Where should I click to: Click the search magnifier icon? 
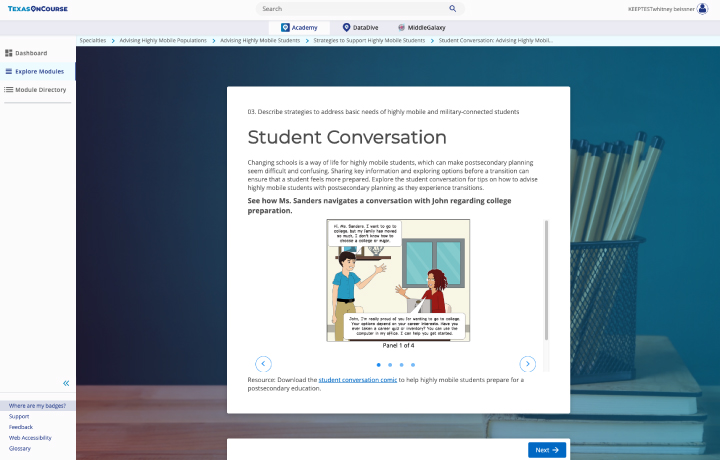[452, 8]
